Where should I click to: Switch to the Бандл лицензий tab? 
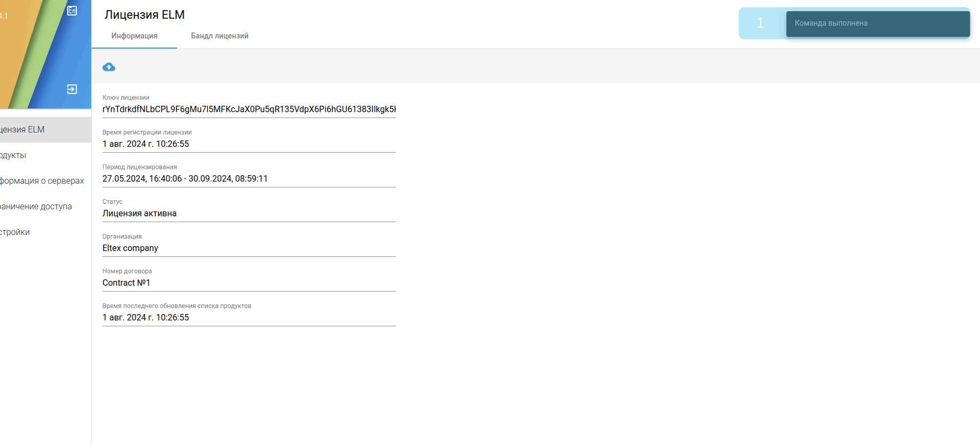tap(220, 36)
